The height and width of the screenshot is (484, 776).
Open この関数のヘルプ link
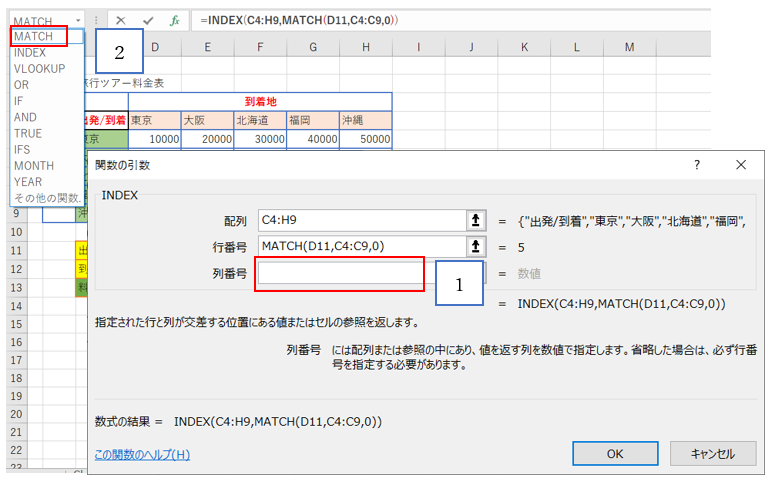(x=142, y=454)
